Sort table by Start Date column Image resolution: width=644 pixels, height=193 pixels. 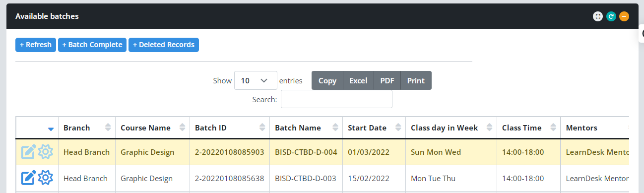[374, 128]
